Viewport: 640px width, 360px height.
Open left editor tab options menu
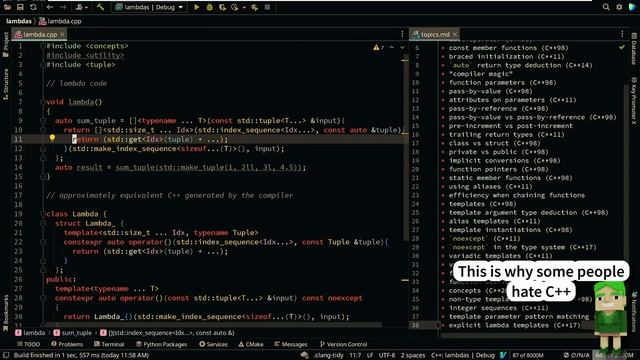tap(402, 34)
